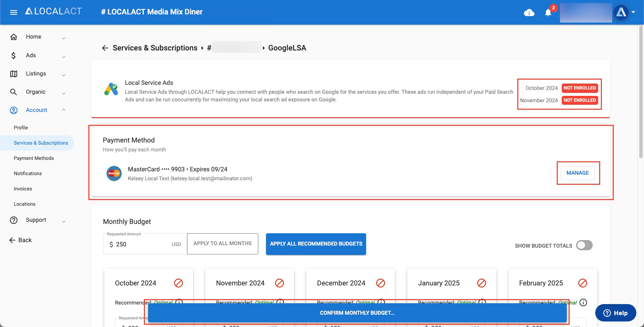
Task: Open Payment Methods in sidebar
Action: [x=34, y=158]
